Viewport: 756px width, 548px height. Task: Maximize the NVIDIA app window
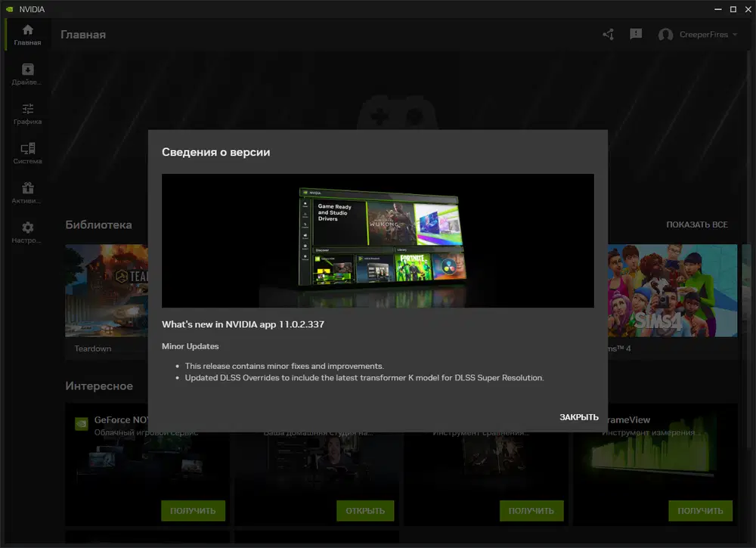[x=733, y=9]
